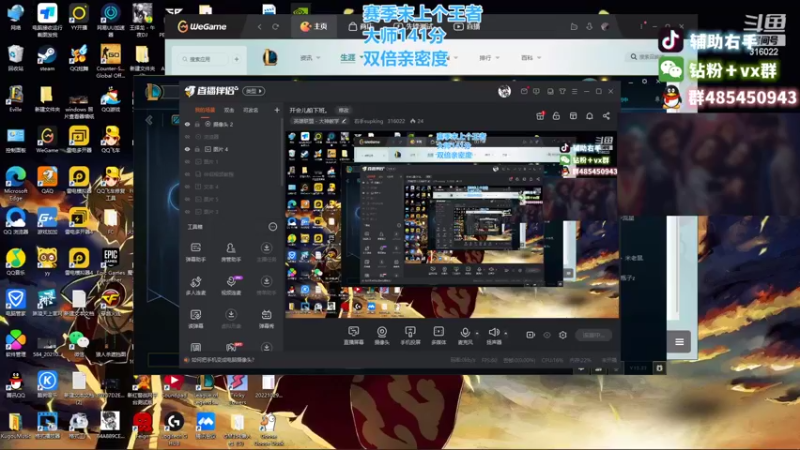
Task: Open the 视频连麦 video link tool
Action: pos(231,286)
